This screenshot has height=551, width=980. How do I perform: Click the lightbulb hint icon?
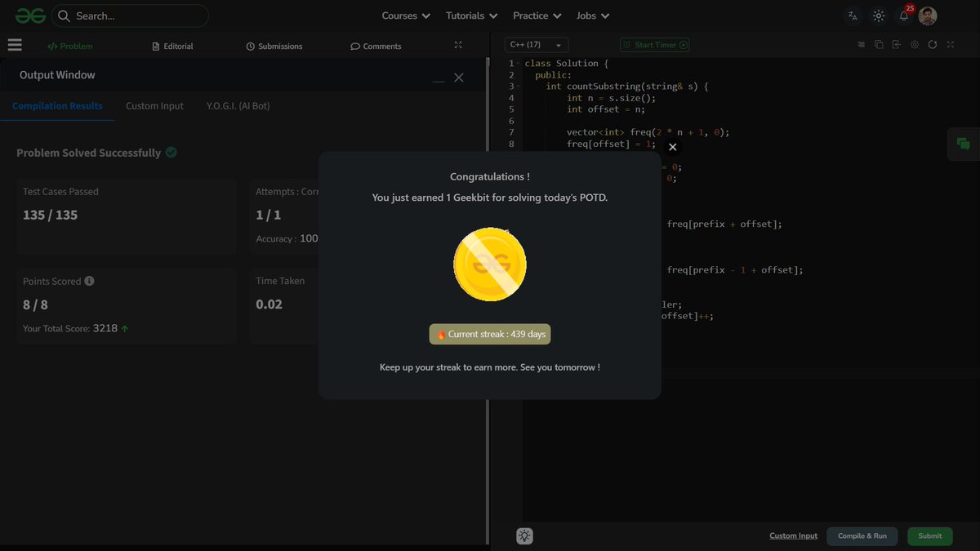[524, 536]
